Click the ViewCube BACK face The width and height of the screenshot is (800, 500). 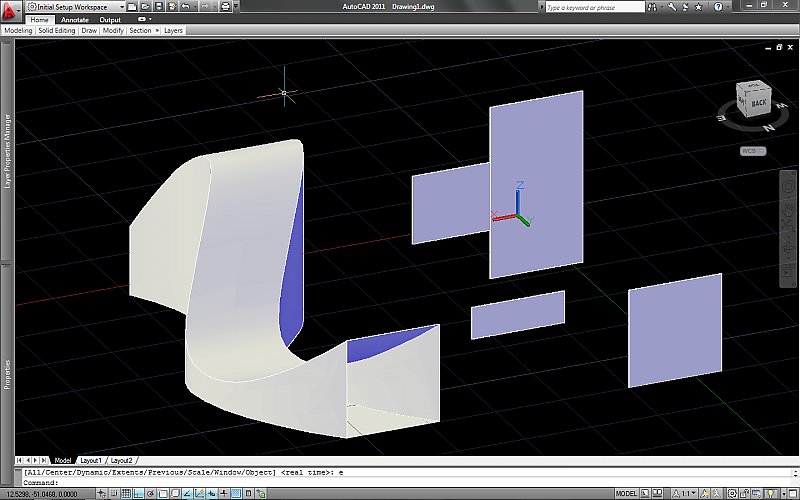[x=758, y=102]
